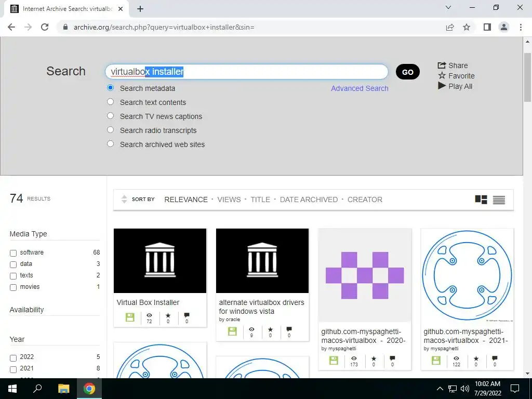This screenshot has width=532, height=399.
Task: Switch to tile grid view
Action: pos(481,199)
